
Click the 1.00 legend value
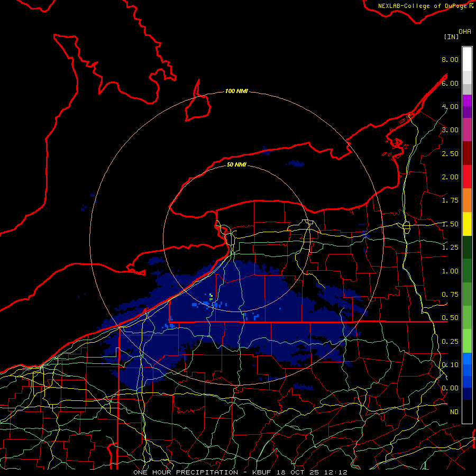tap(450, 271)
